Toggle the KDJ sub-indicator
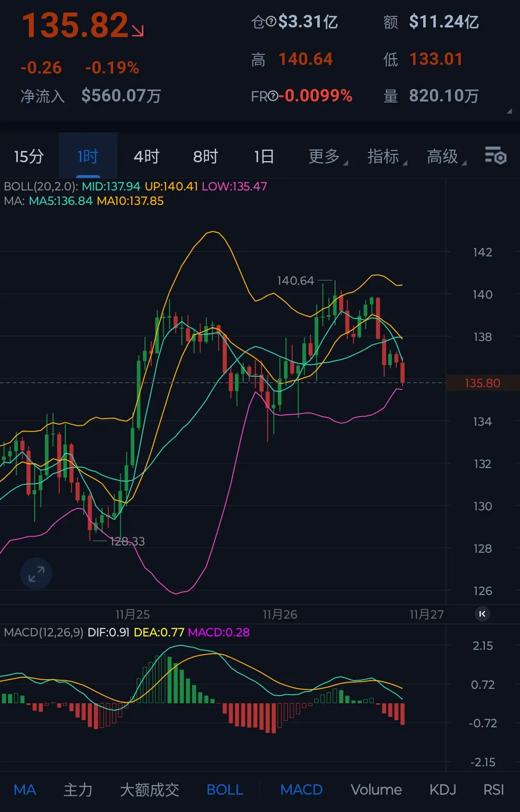The image size is (520, 812). tap(442, 789)
